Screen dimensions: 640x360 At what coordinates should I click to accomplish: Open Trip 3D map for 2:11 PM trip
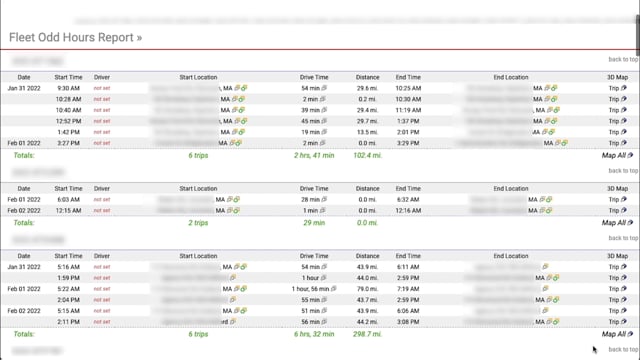(617, 322)
